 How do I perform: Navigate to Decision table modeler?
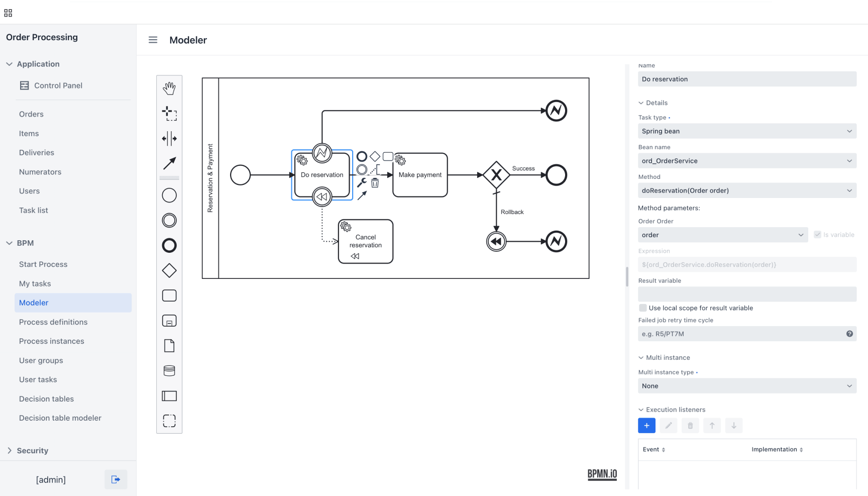(x=60, y=418)
